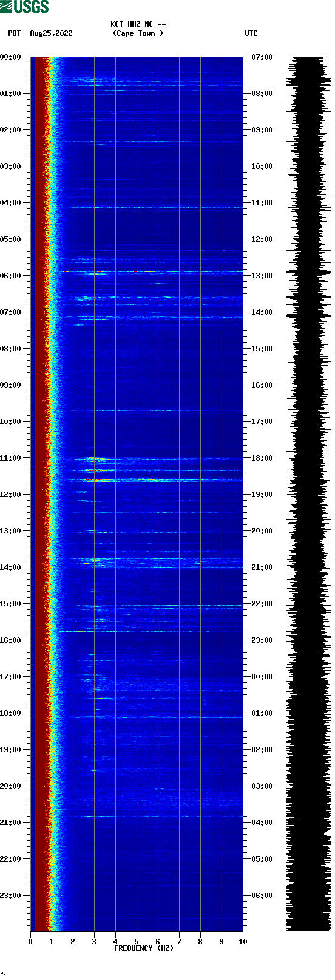335x980 pixels.
Task: Click the 'FREQUENCY (HZ)' axis label
Action: [x=144, y=948]
